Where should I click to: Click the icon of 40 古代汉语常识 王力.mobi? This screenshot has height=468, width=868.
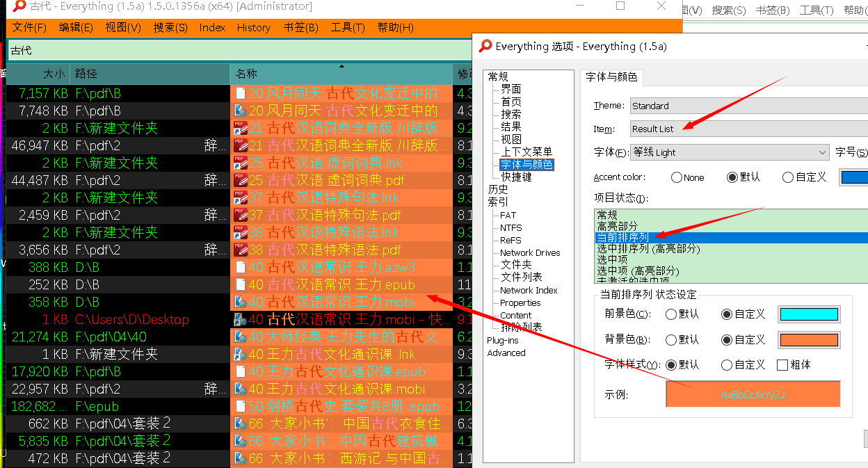(241, 302)
